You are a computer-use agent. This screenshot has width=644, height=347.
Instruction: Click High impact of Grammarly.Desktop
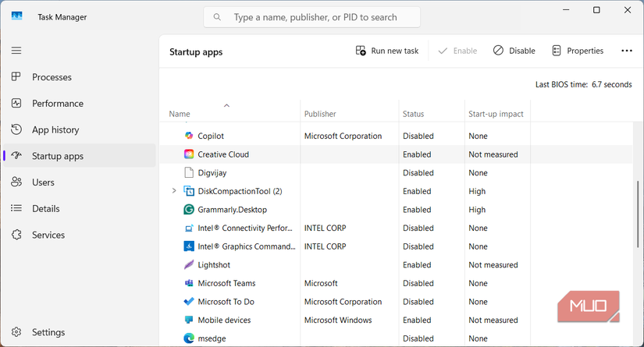(477, 210)
